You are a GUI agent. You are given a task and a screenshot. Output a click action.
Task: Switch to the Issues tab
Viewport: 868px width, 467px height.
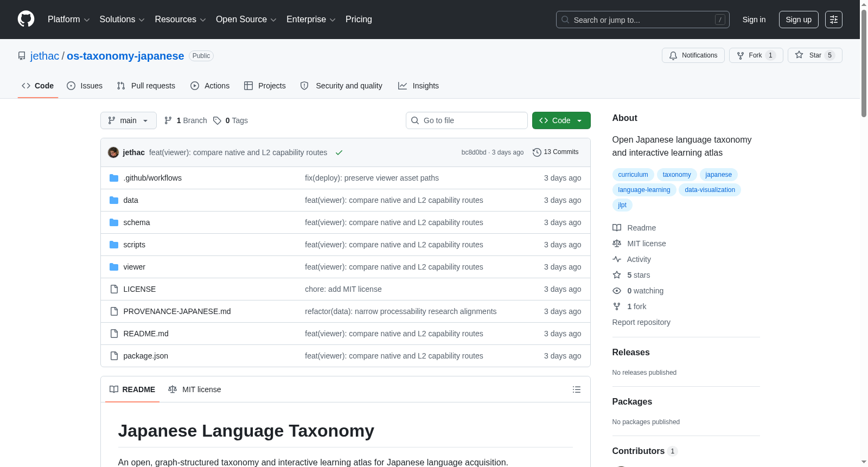85,86
